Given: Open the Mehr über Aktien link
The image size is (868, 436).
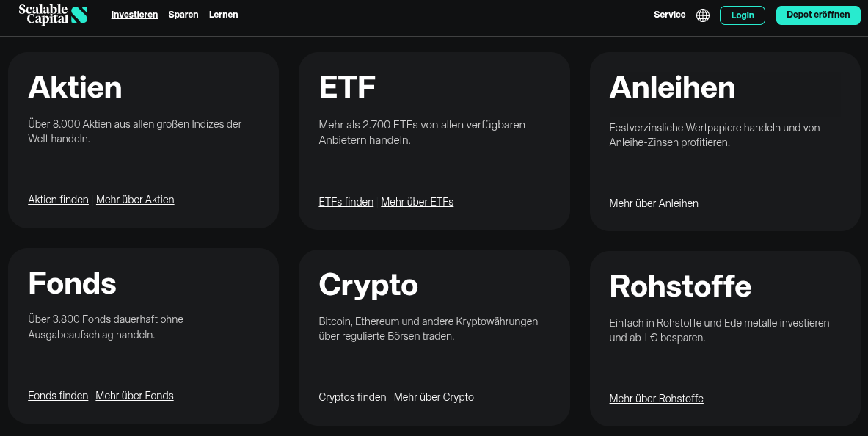Looking at the screenshot, I should [x=135, y=200].
